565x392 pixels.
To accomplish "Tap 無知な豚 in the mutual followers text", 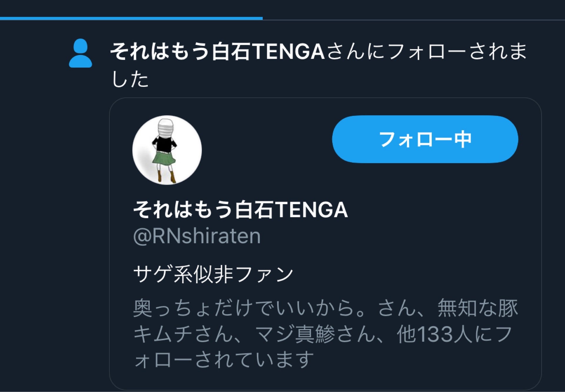I will (x=477, y=308).
